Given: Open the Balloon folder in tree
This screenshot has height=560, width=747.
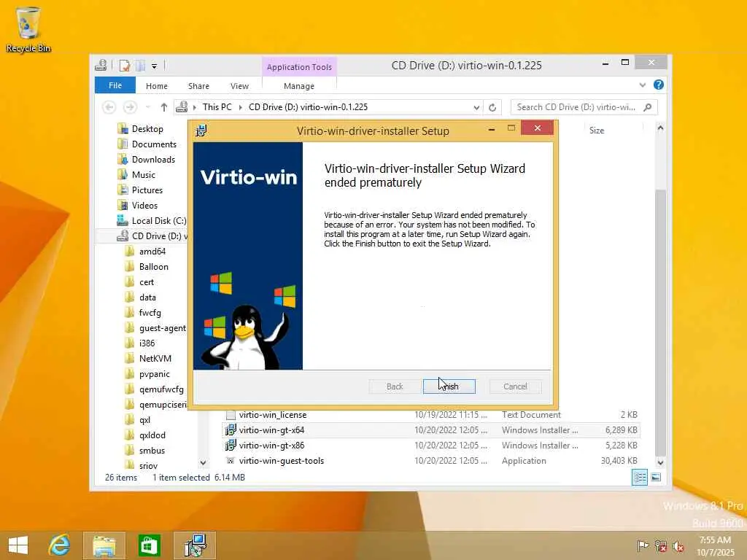Looking at the screenshot, I should tap(153, 267).
